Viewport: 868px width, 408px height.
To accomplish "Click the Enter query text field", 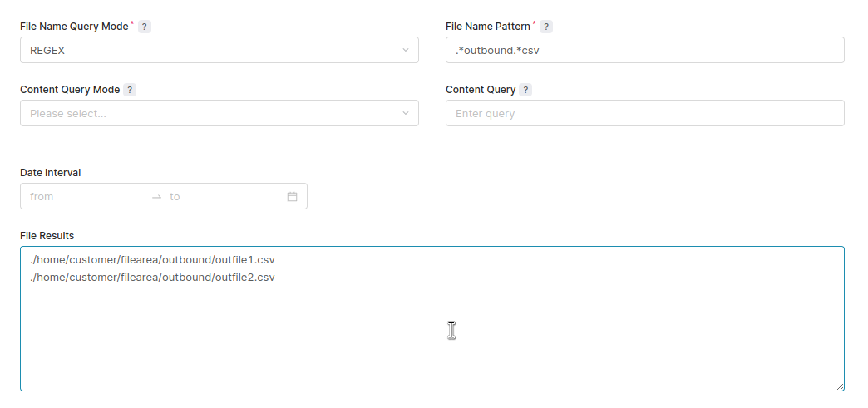I will coord(644,113).
